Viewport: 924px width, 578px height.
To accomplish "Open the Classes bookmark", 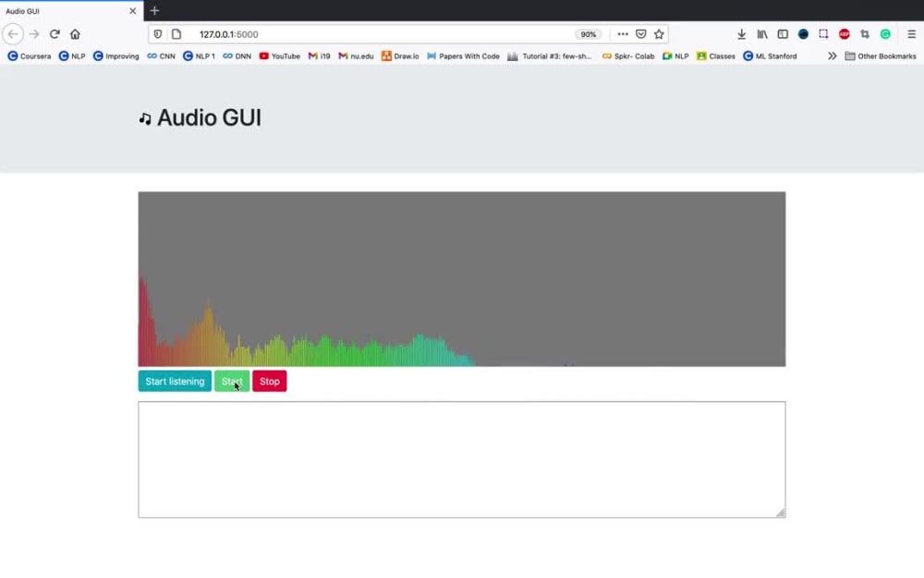I will pyautogui.click(x=716, y=56).
